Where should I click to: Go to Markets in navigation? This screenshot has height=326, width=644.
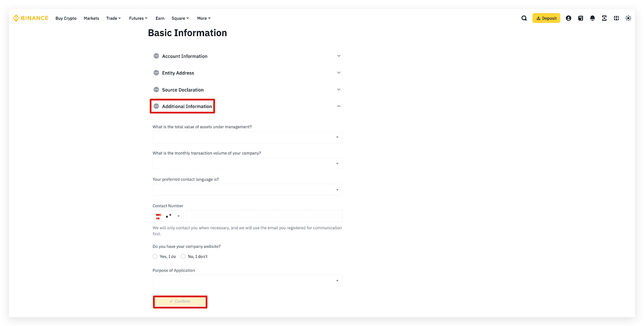(91, 19)
